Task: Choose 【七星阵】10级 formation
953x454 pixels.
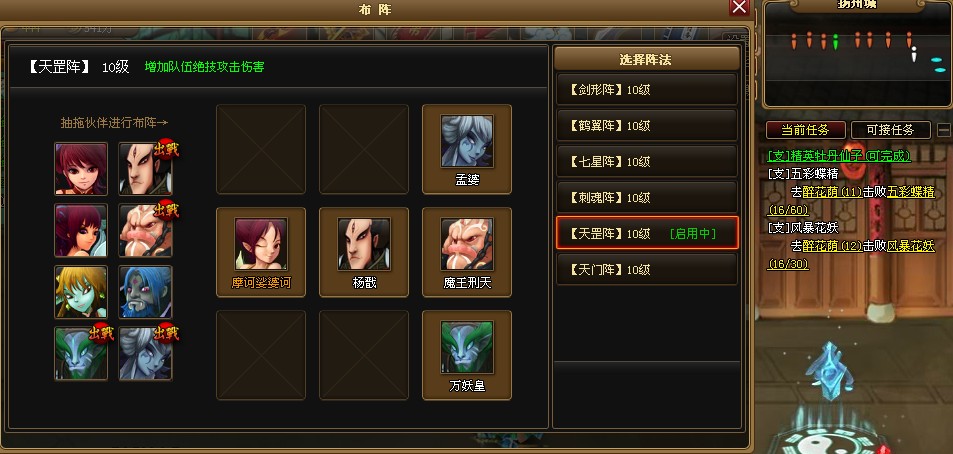Action: pos(647,162)
